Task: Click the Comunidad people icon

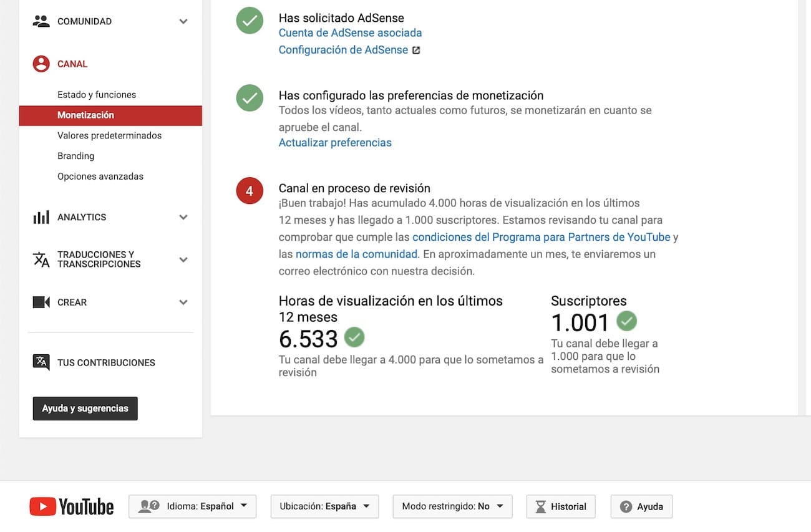Action: [41, 21]
